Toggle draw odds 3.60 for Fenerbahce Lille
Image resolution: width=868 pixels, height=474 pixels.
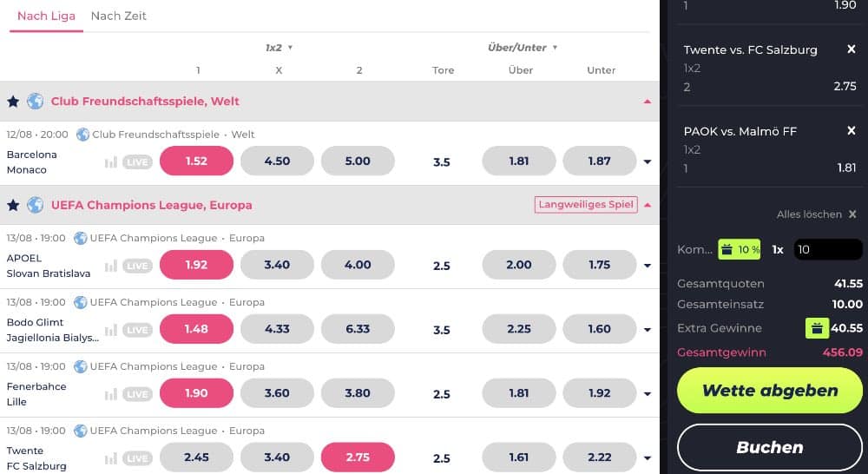[277, 393]
